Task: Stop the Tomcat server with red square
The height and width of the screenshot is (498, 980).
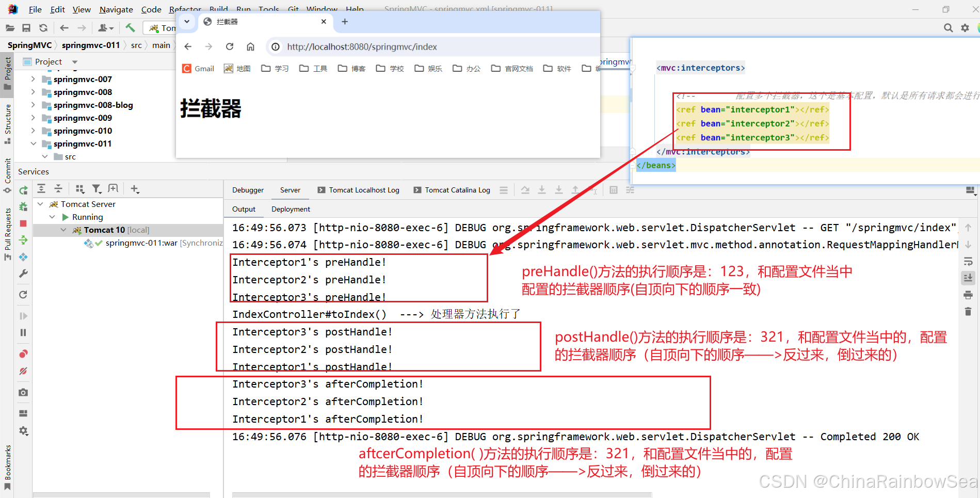Action: 23,223
